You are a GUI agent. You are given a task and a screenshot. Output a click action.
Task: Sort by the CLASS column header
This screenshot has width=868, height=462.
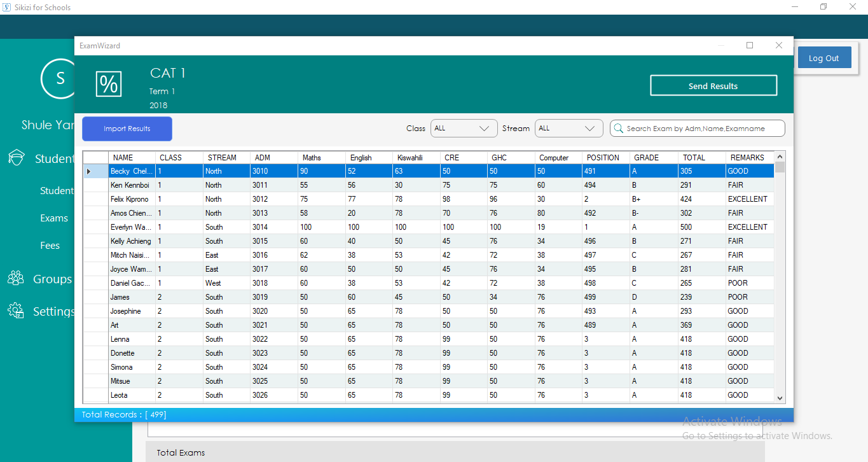pyautogui.click(x=179, y=157)
